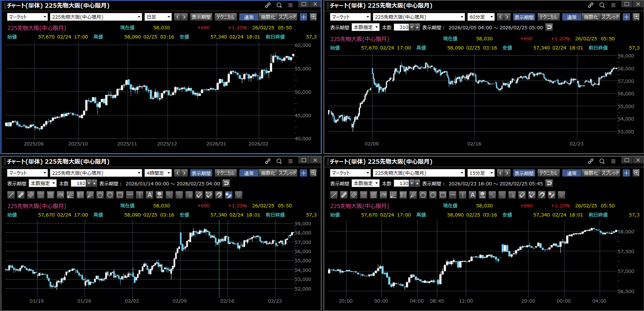Toggle the 表示期間 button in the 日足 chart
Viewport: 644px width, 311px height.
[x=201, y=17]
